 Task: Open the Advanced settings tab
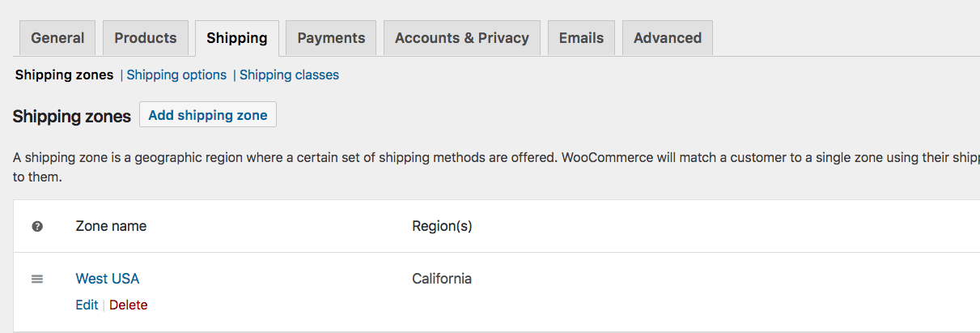tap(668, 38)
